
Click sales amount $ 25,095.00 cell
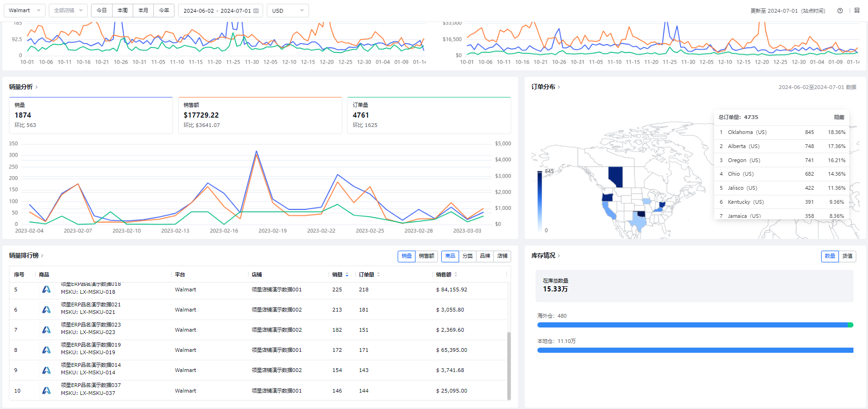click(x=452, y=391)
